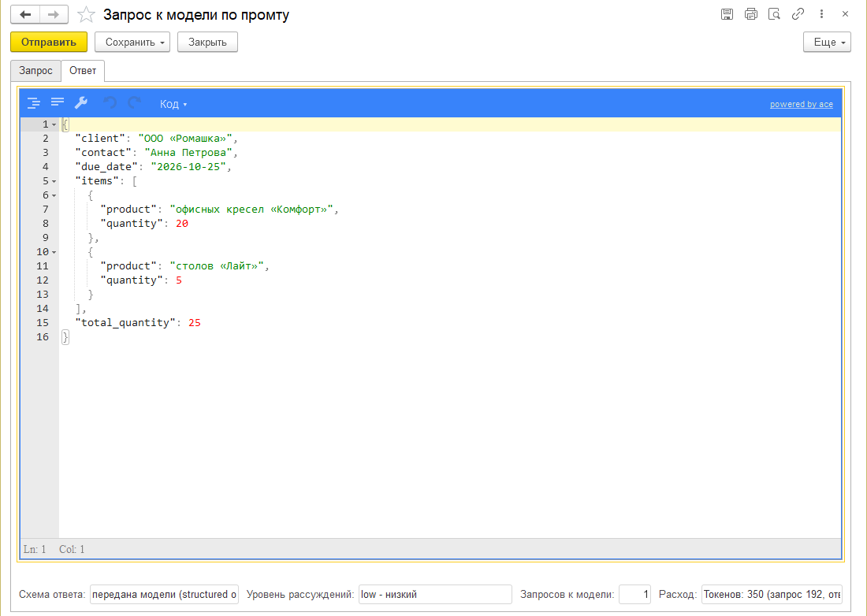Open the Еще menu
This screenshot has height=616, width=867.
827,42
